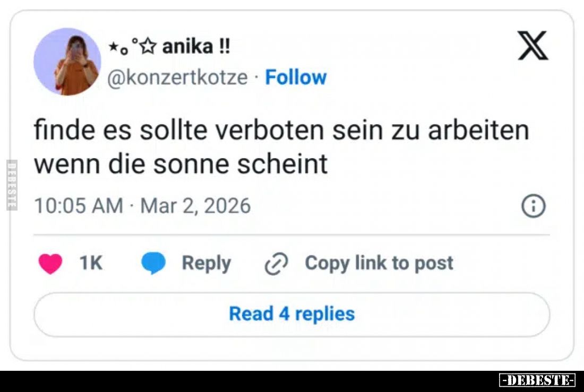Open the Read 4 replies button
Viewport: 584px width, 392px height.
[291, 314]
